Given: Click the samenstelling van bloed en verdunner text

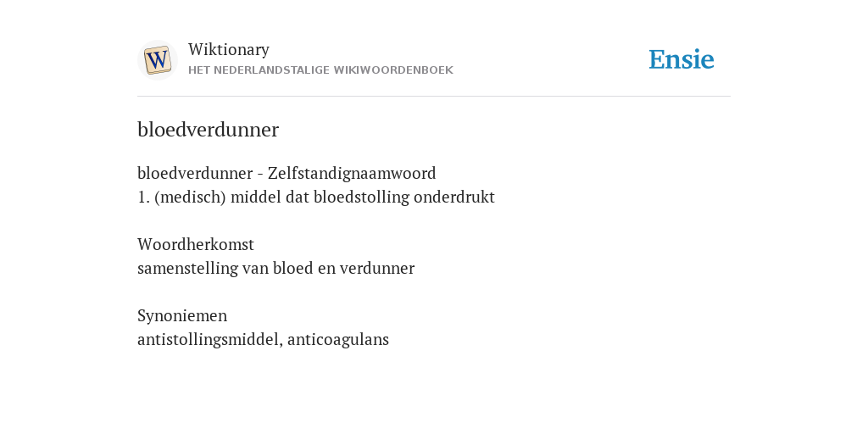Looking at the screenshot, I should 275,268.
